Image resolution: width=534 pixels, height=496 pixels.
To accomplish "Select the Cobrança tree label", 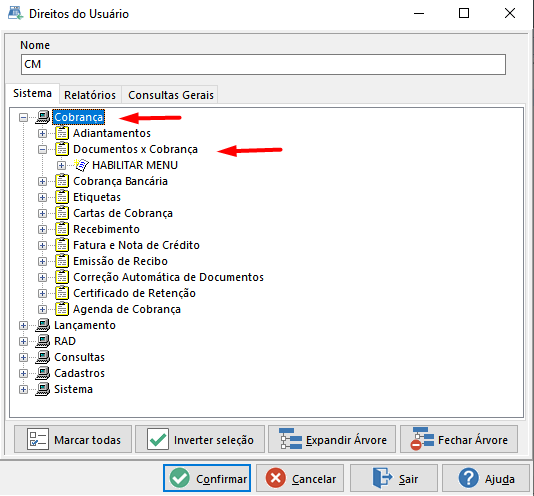I will click(x=79, y=117).
